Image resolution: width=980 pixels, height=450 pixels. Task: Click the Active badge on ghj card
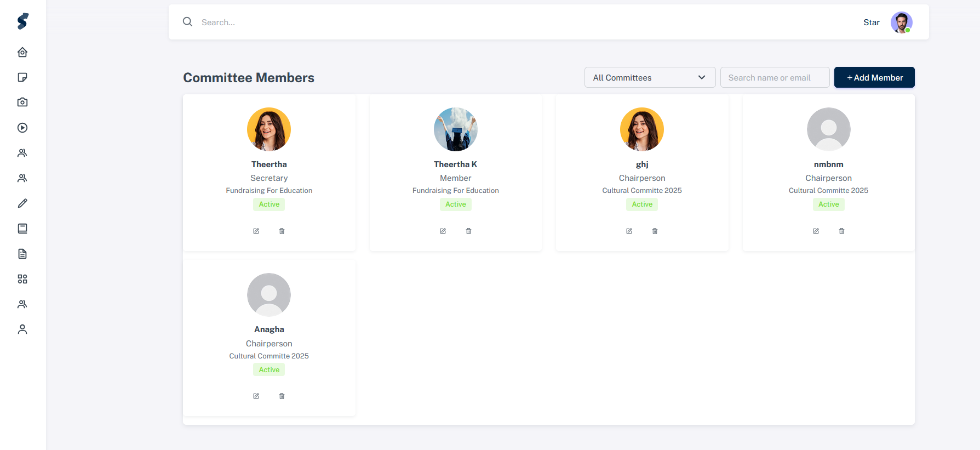pyautogui.click(x=642, y=204)
